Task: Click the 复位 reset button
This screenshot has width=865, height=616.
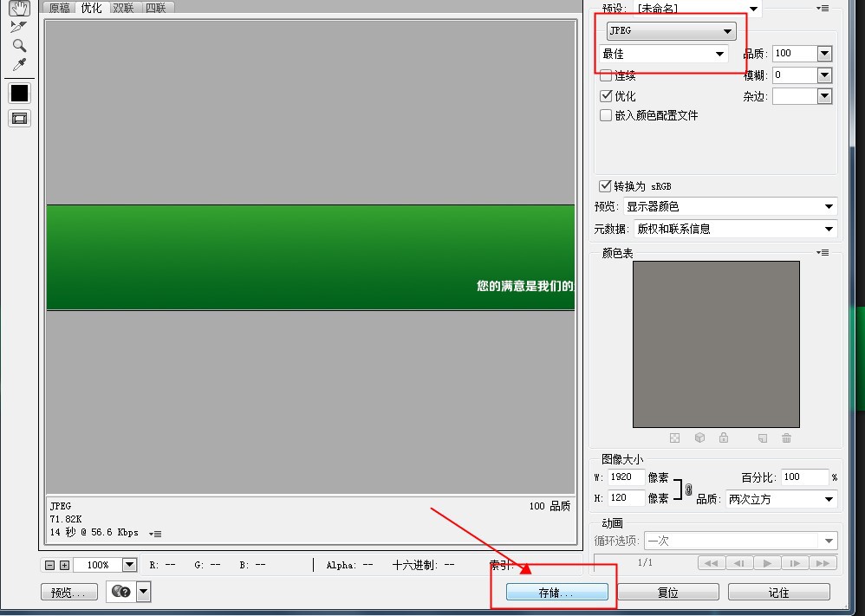Action: click(x=668, y=593)
